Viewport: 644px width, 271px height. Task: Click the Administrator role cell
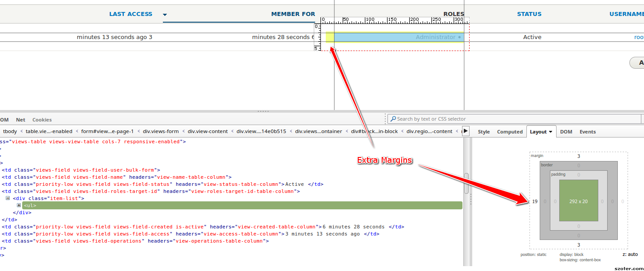click(x=436, y=37)
